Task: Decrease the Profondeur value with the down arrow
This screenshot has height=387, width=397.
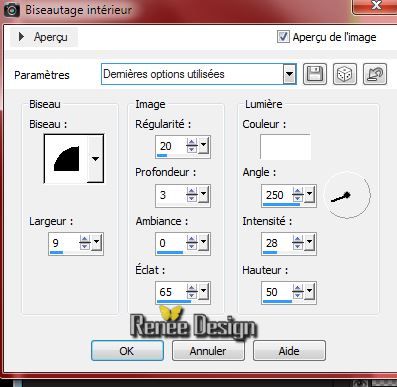Action: [192, 199]
